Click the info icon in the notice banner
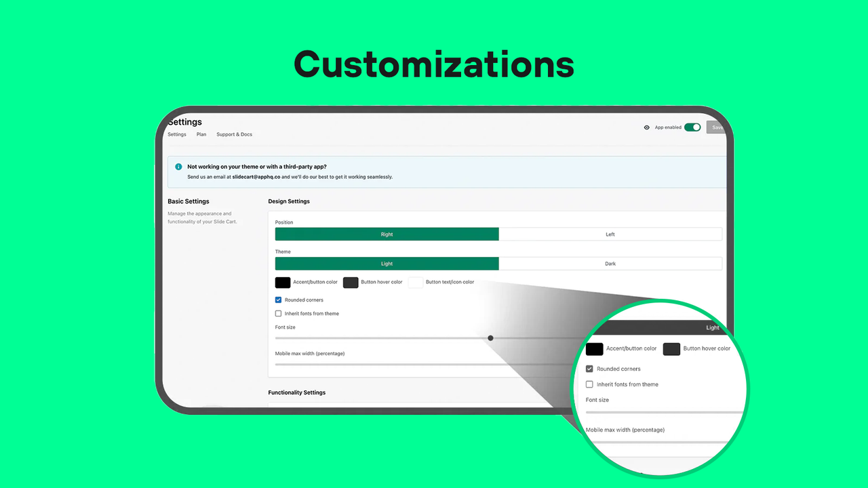The height and width of the screenshot is (488, 868). point(178,167)
